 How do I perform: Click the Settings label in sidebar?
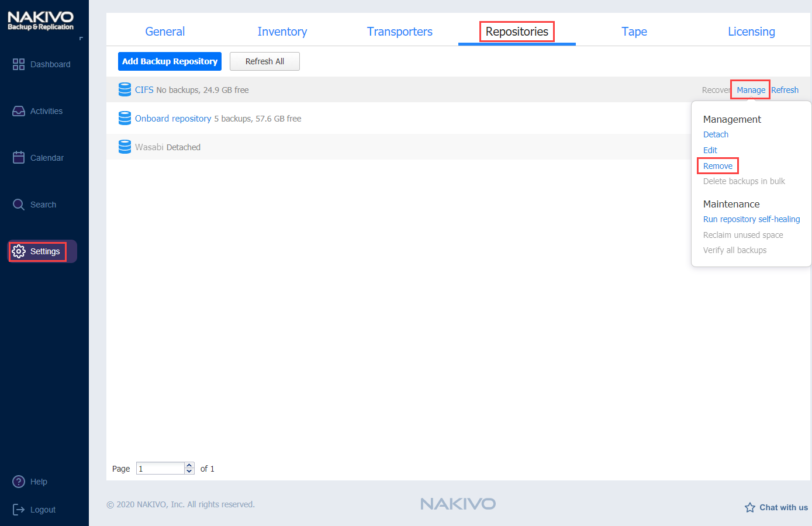pyautogui.click(x=45, y=251)
